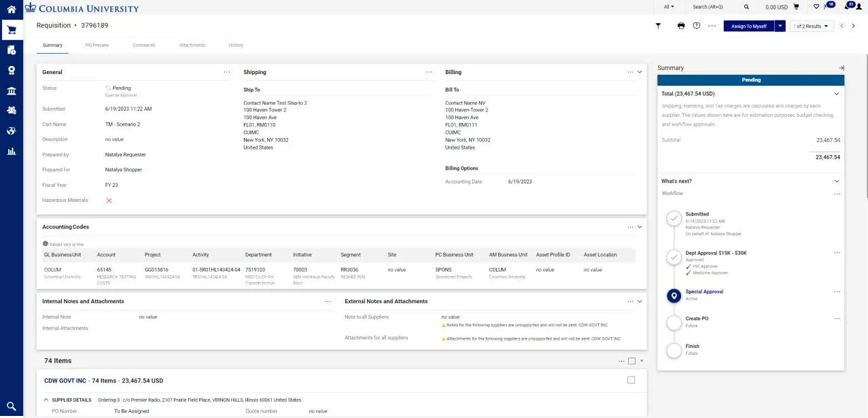The height and width of the screenshot is (418, 868).
Task: Click the Finish workflow step circle
Action: 674,350
